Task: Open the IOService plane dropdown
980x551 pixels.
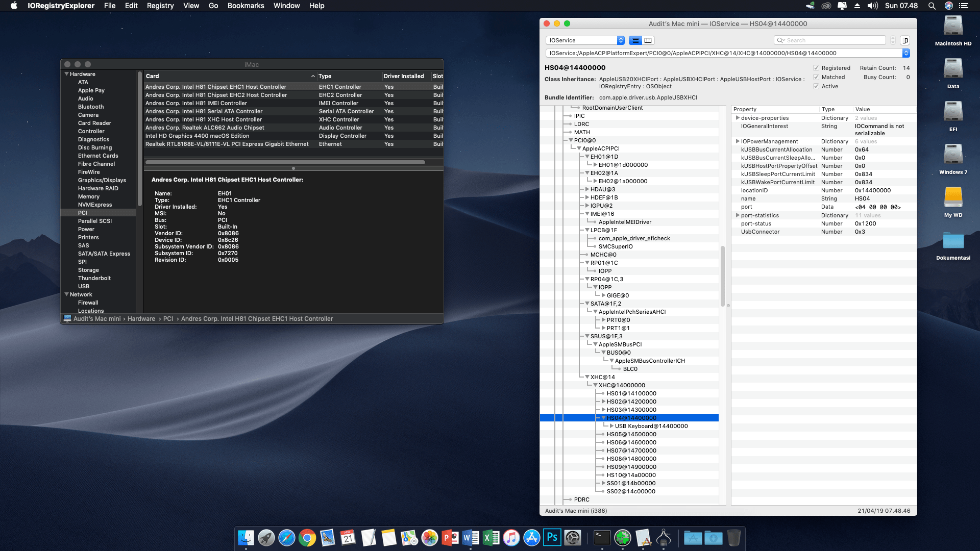Action: [x=585, y=40]
